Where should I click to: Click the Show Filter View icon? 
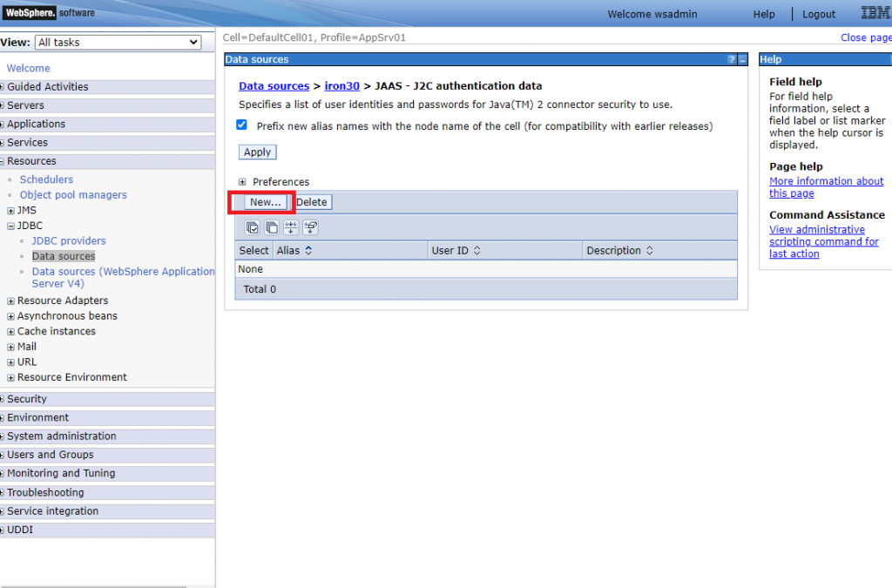[291, 227]
